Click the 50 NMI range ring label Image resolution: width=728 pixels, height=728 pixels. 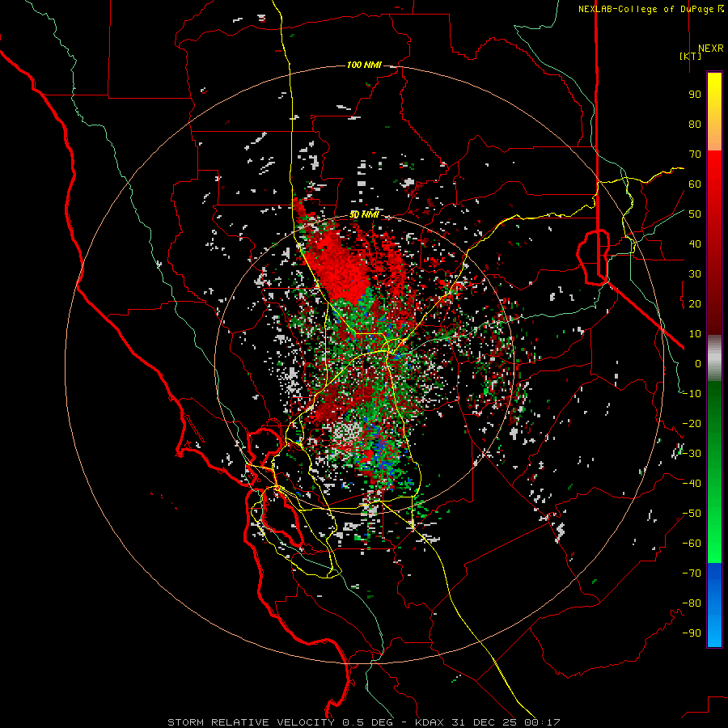364,214
